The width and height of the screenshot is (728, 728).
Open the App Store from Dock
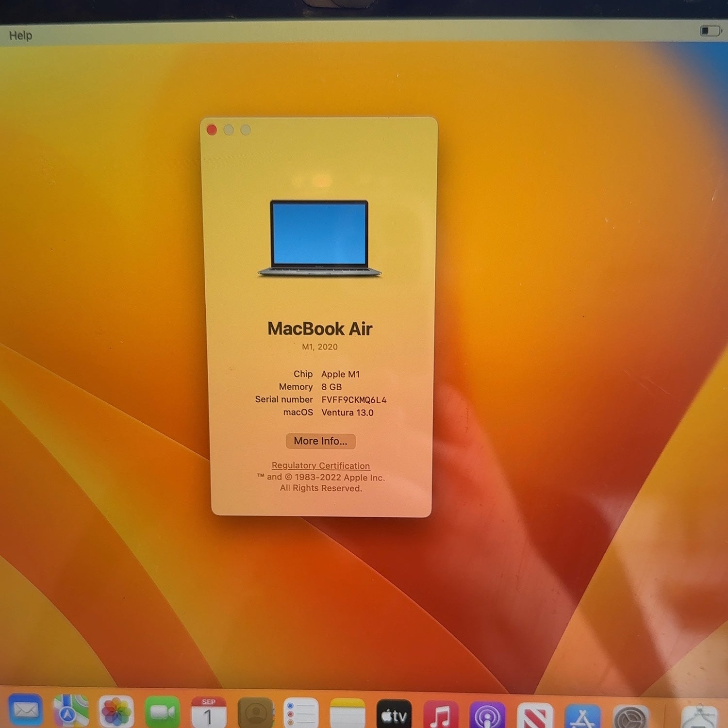point(583,716)
